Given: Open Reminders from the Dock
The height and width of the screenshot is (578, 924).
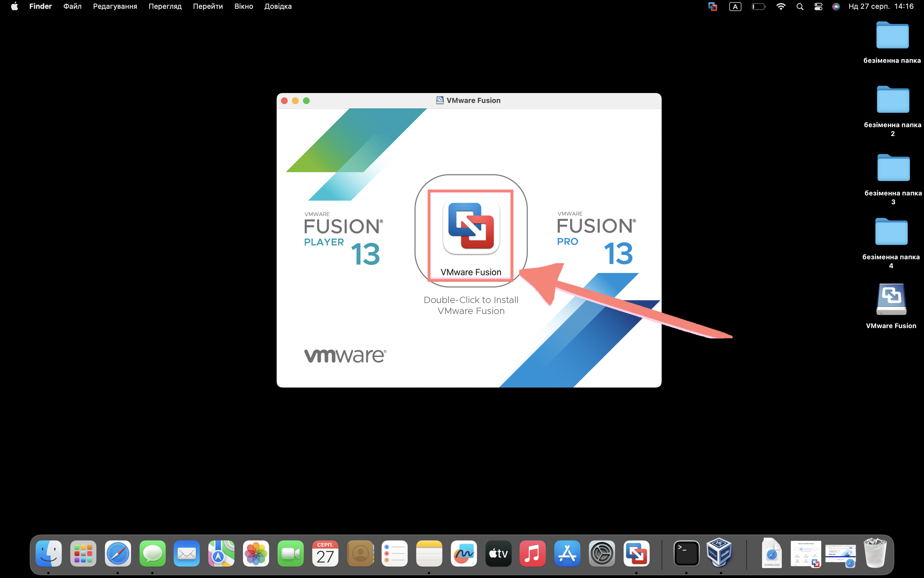Looking at the screenshot, I should pos(394,553).
